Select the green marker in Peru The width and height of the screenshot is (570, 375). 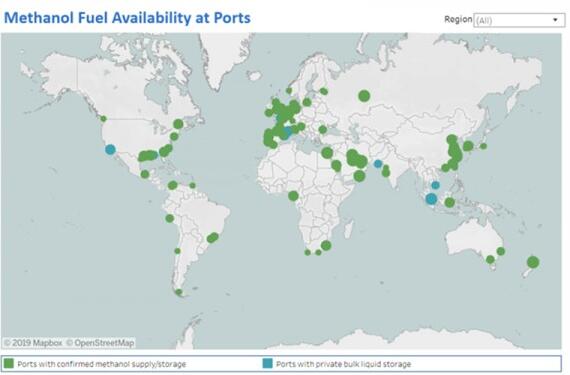pos(169,218)
